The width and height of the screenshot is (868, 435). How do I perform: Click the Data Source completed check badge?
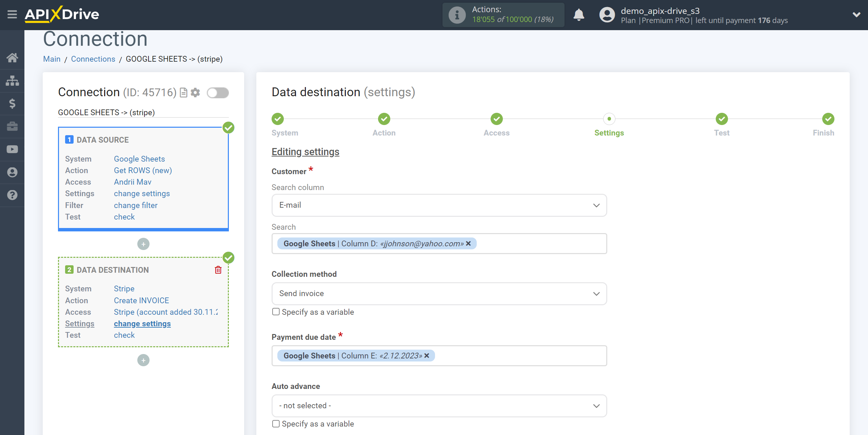[229, 128]
